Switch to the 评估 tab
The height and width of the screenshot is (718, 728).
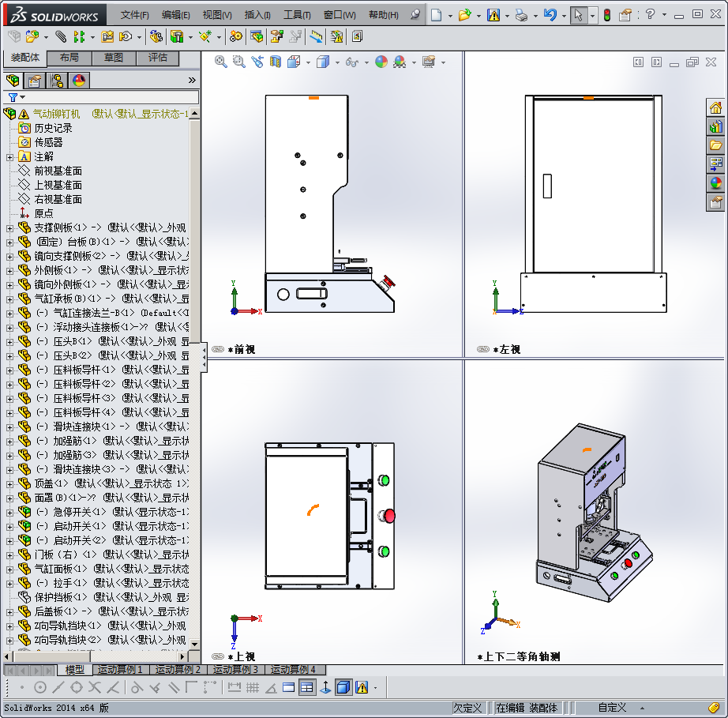[x=157, y=58]
